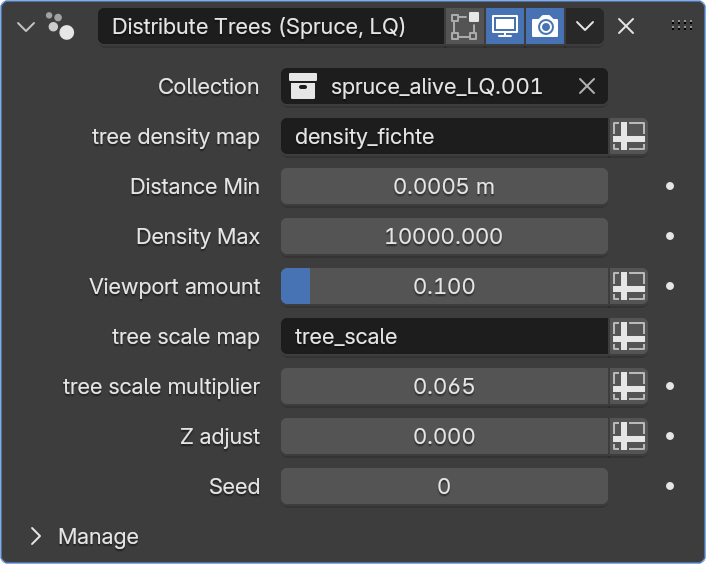Open modifier extra options dropdown arrow
This screenshot has height=565, width=707.
585,26
